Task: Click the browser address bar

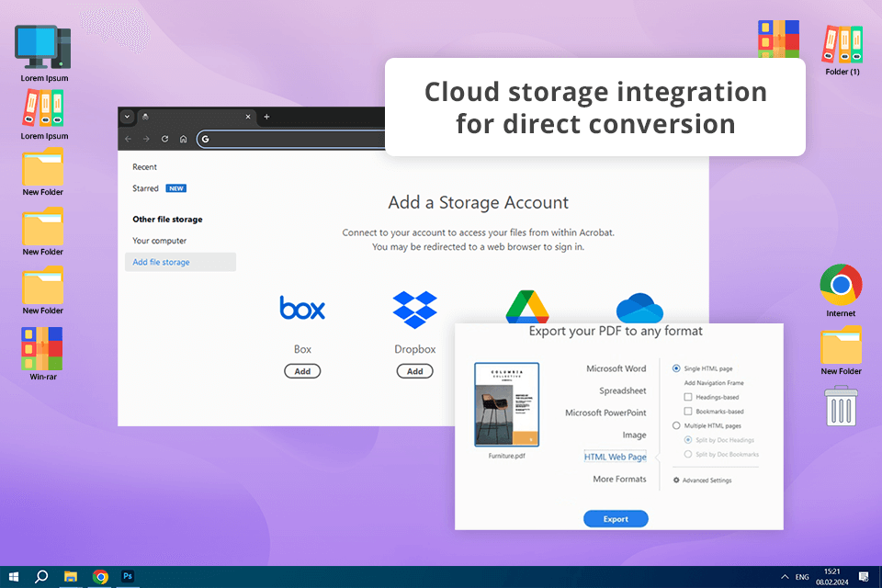Action: pos(292,139)
